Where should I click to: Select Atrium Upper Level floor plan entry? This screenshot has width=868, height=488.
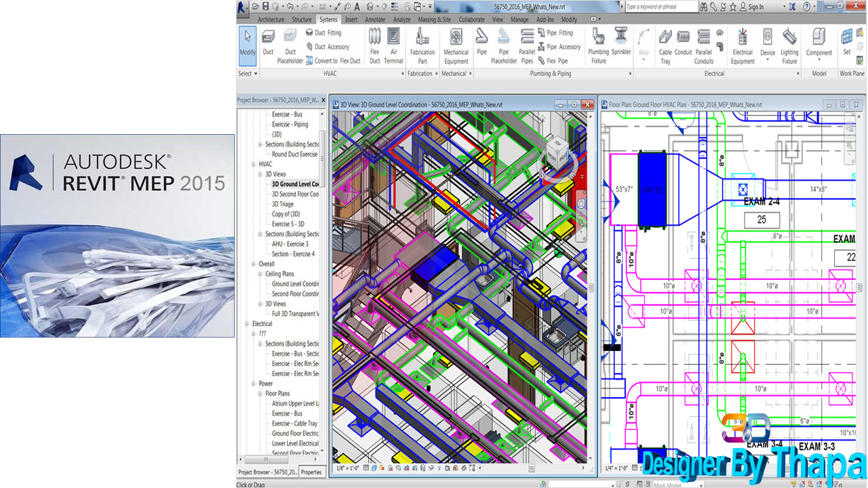[296, 403]
